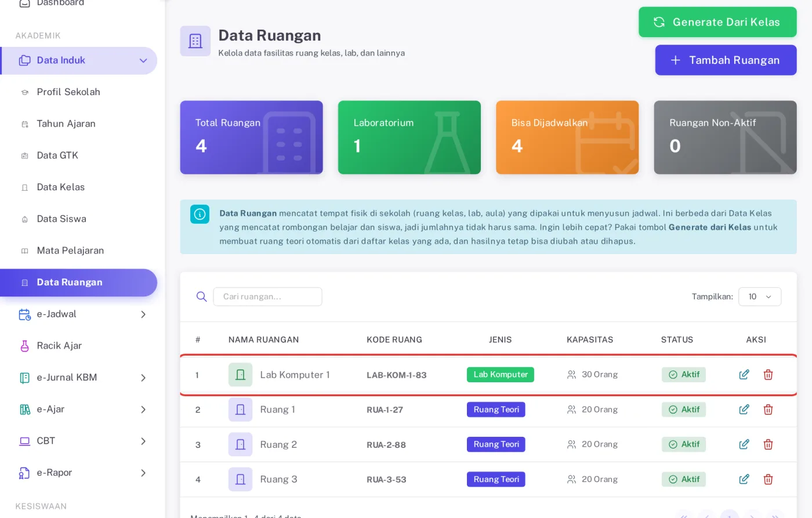Click the Lab Komputer type badge
The width and height of the screenshot is (812, 518).
tap(500, 375)
